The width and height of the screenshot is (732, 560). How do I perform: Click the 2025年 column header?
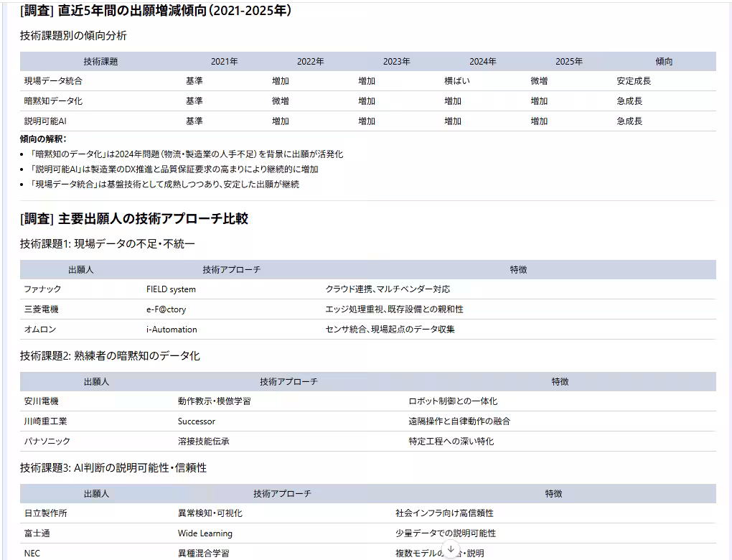(x=569, y=62)
